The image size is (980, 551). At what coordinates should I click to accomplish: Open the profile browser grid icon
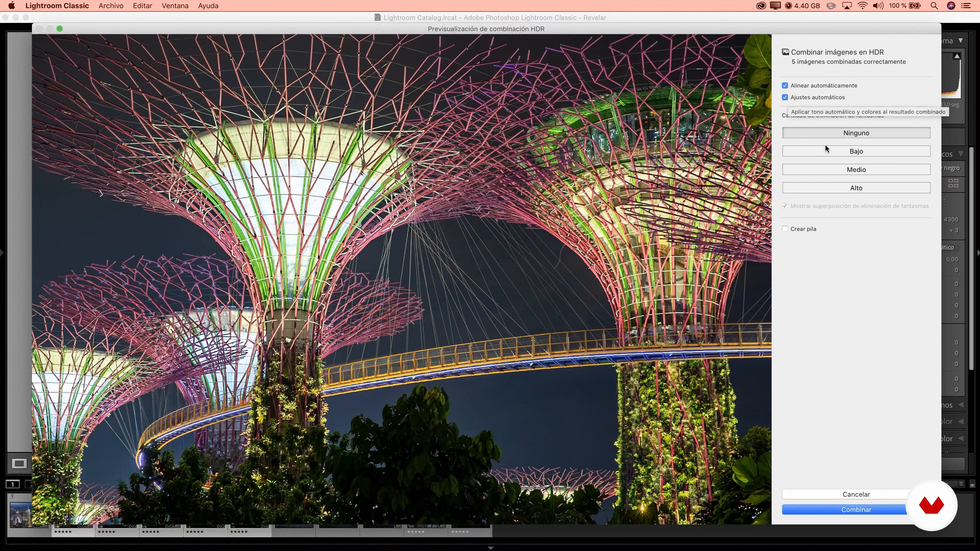point(953,184)
